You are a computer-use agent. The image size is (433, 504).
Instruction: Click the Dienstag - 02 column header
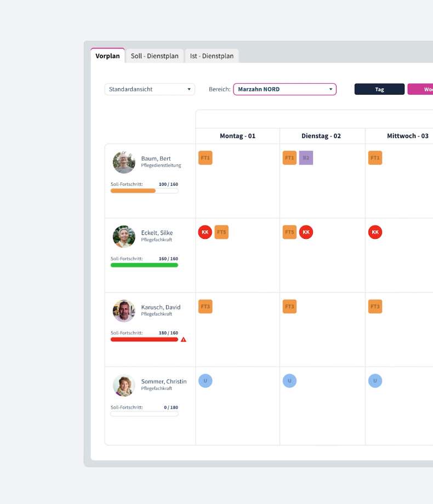click(x=321, y=136)
